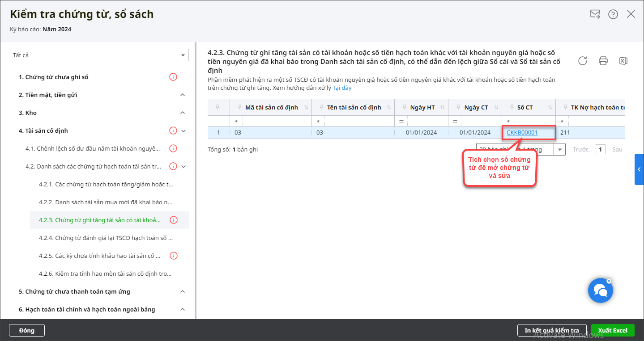
Task: Close the Kiểm tra chứng từ, sổ sách dialog
Action: click(631, 14)
